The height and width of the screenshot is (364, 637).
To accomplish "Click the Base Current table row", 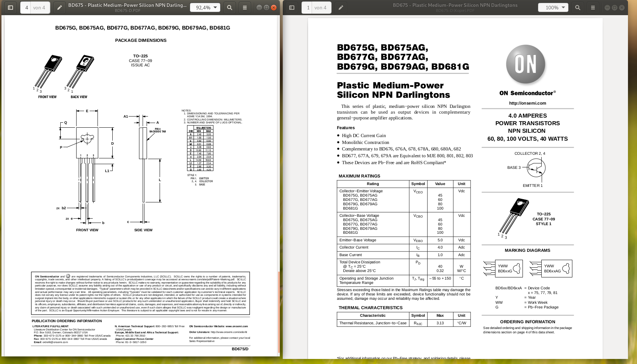I will click(x=403, y=255).
